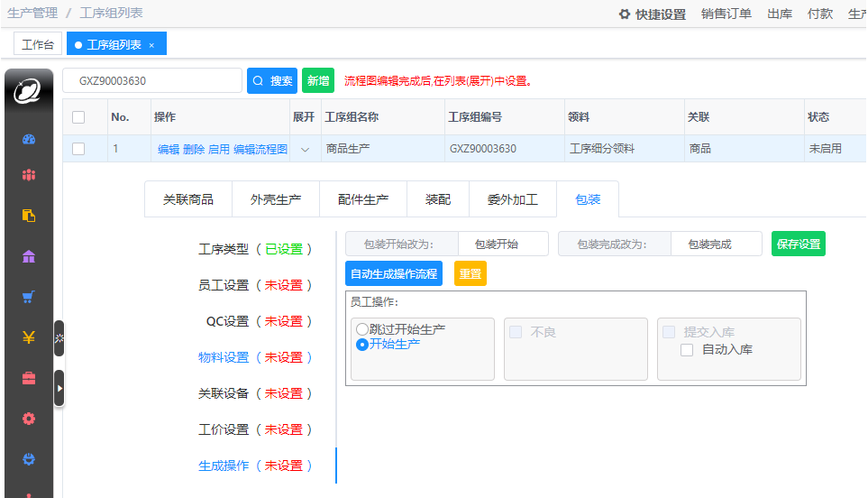The height and width of the screenshot is (498, 868).
Task: Click the sidebar expand arrow handle
Action: 59,388
